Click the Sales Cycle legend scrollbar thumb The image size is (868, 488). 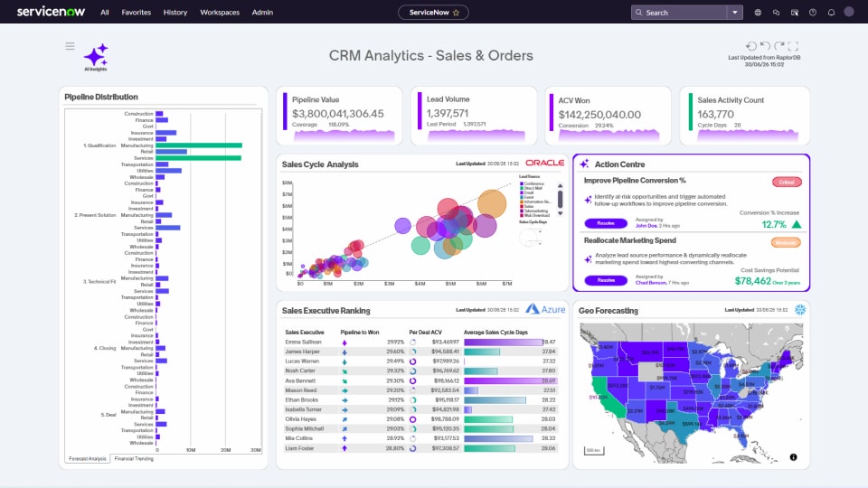pos(561,199)
